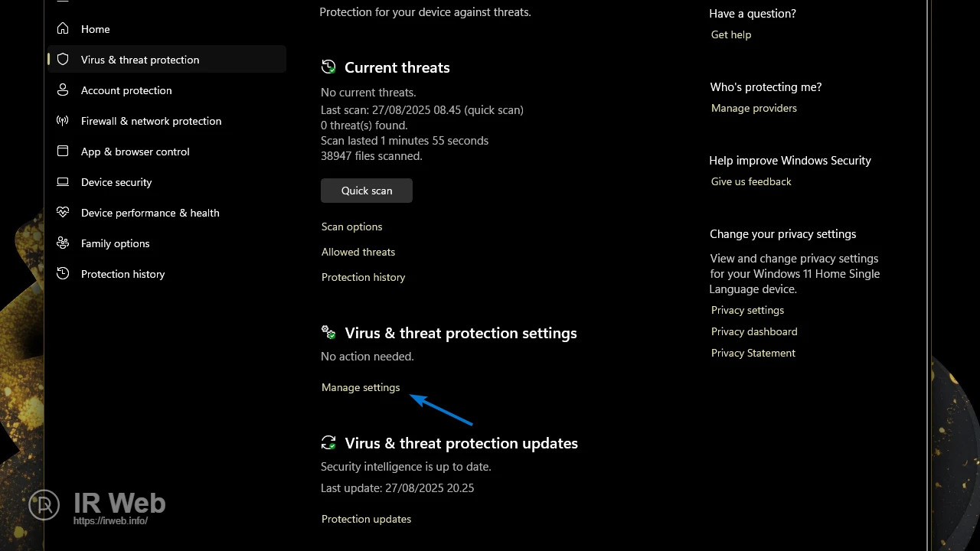Viewport: 980px width, 551px height.
Task: Run a Quick scan
Action: pos(366,191)
